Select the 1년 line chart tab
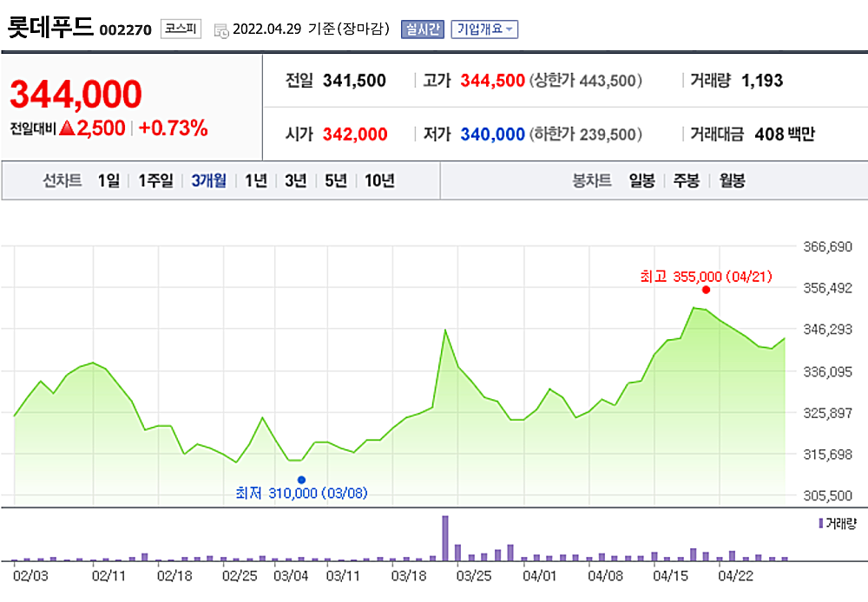The width and height of the screenshot is (868, 602). (256, 180)
